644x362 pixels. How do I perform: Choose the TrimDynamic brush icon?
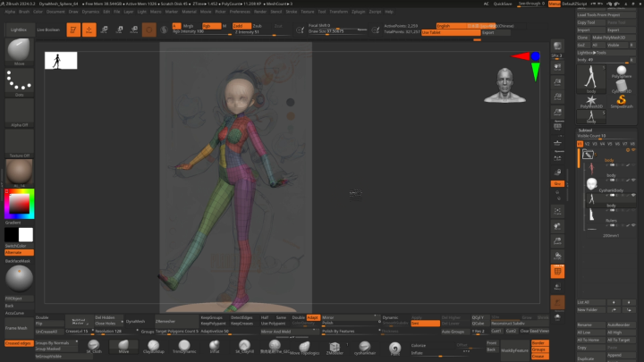(x=184, y=346)
